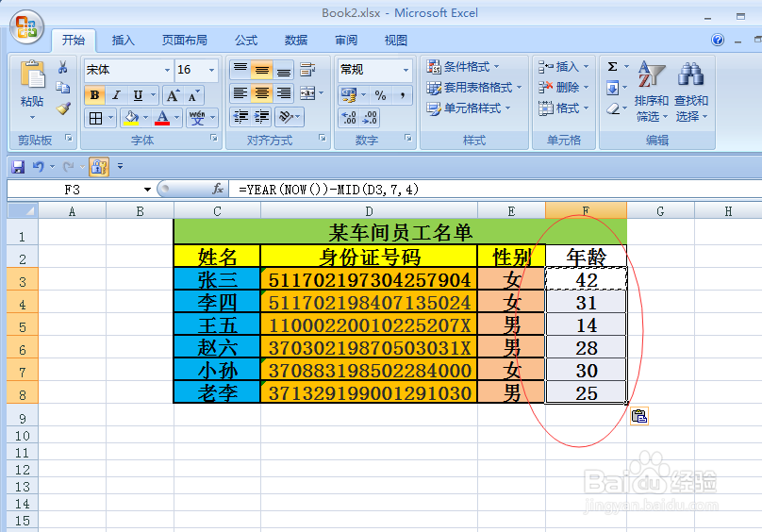Click Merge and Center icon
The width and height of the screenshot is (762, 532).
307,92
